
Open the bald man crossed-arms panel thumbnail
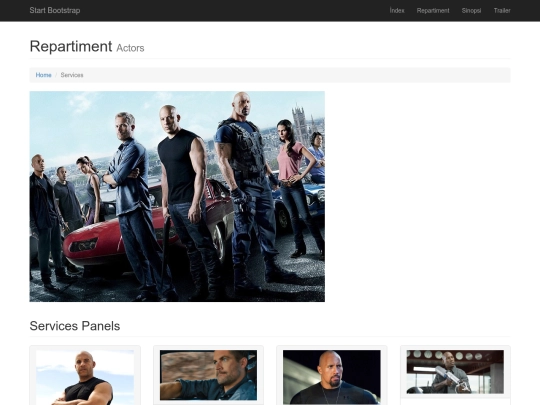click(x=85, y=377)
